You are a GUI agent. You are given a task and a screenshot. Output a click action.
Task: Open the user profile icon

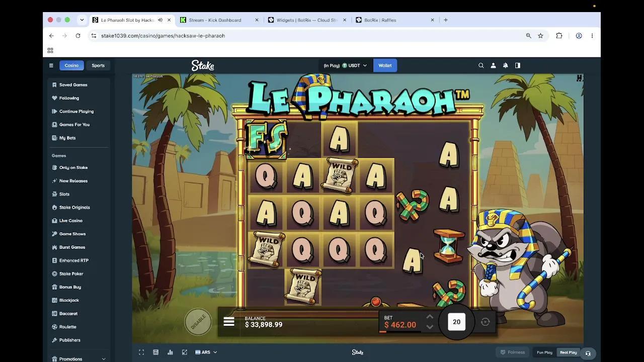[x=493, y=65]
